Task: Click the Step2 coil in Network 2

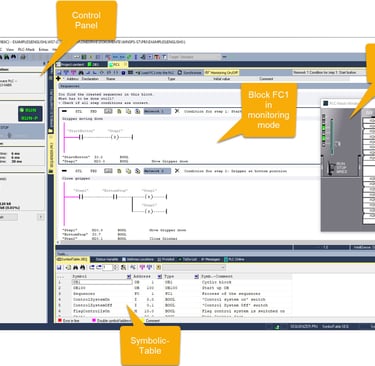Action: 149,211
